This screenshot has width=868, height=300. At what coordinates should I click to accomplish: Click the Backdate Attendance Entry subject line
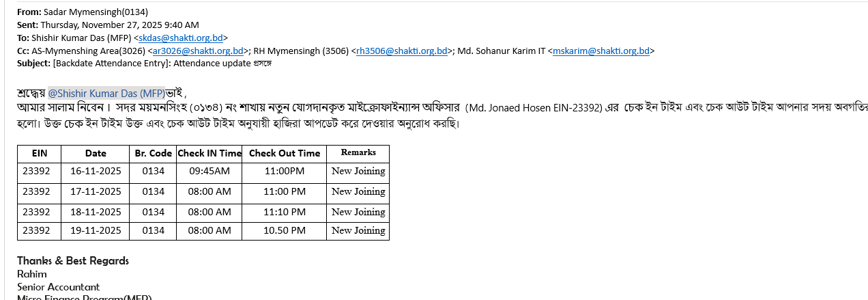point(162,64)
